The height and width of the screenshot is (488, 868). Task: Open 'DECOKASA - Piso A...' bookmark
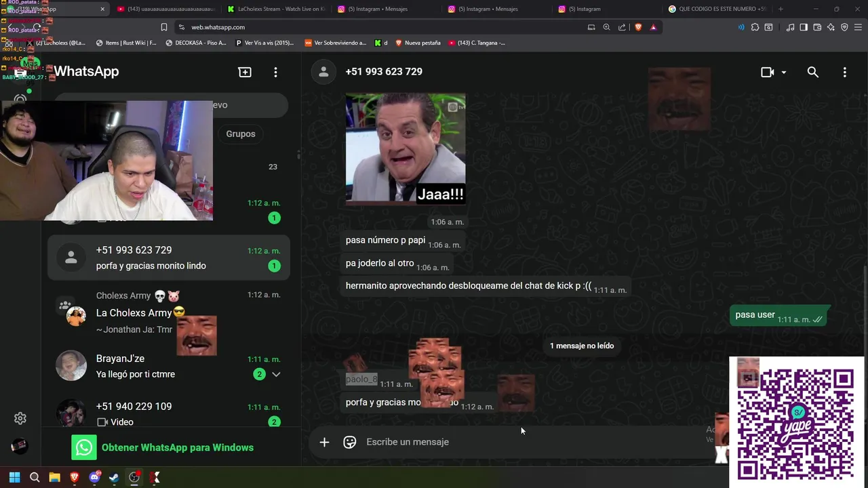(196, 43)
